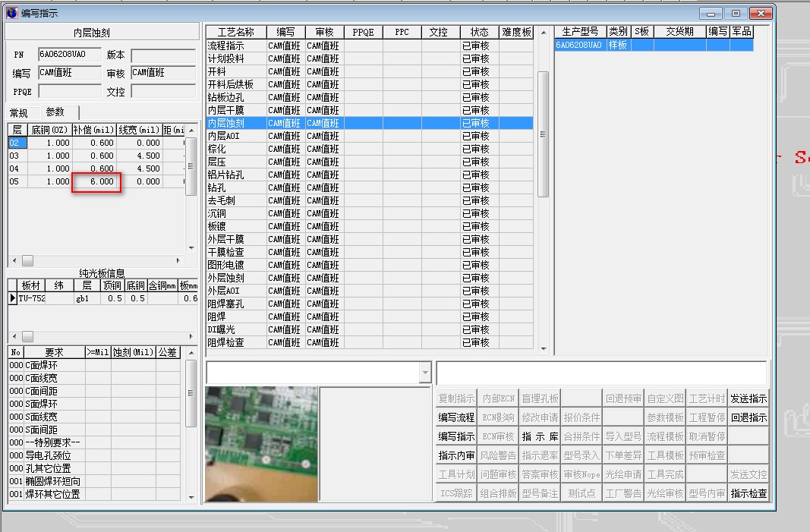Select the 棕化 process row

click(x=370, y=149)
